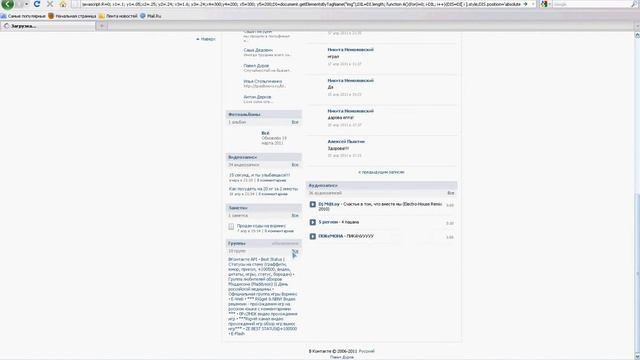Stop loading with the X icon
Image resolution: width=640 pixels, height=360 pixels.
pyautogui.click(x=50, y=4)
